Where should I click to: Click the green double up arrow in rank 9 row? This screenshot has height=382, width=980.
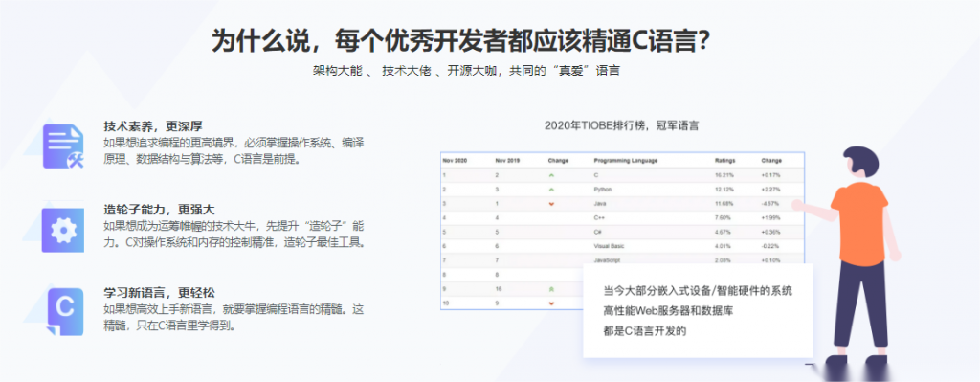[551, 289]
